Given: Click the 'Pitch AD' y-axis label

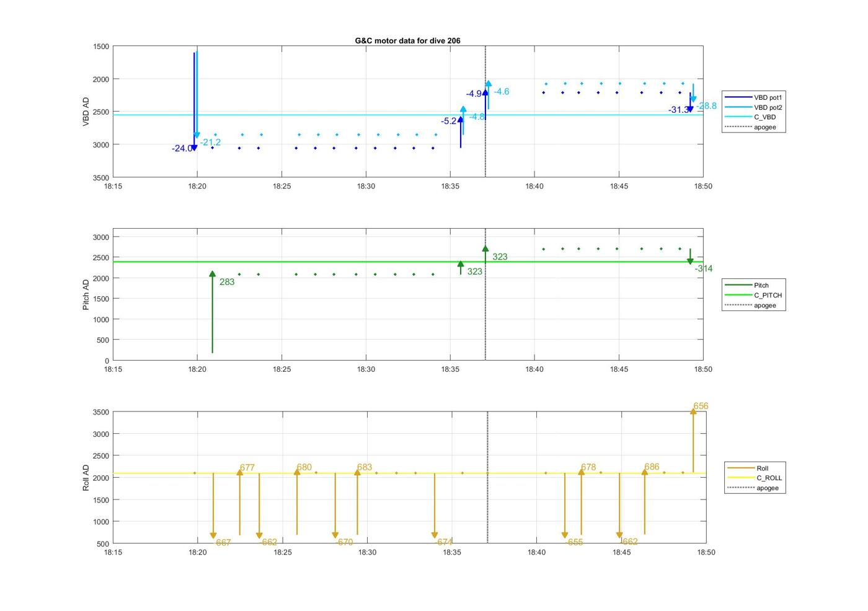Looking at the screenshot, I should coord(86,295).
